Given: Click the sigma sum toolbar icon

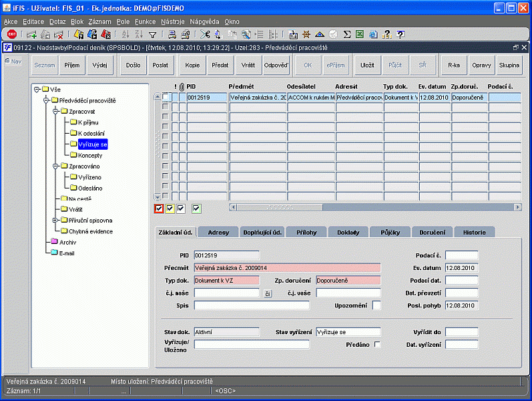Looking at the screenshot, I should point(347,34).
